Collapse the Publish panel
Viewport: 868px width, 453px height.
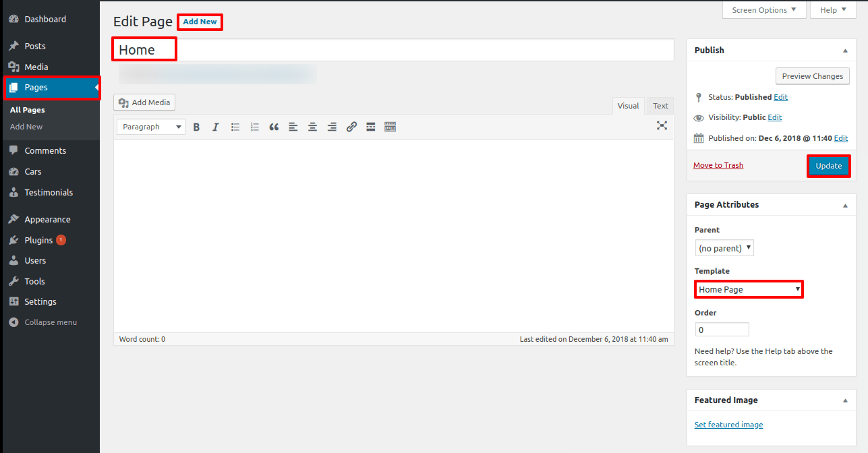[x=845, y=51]
